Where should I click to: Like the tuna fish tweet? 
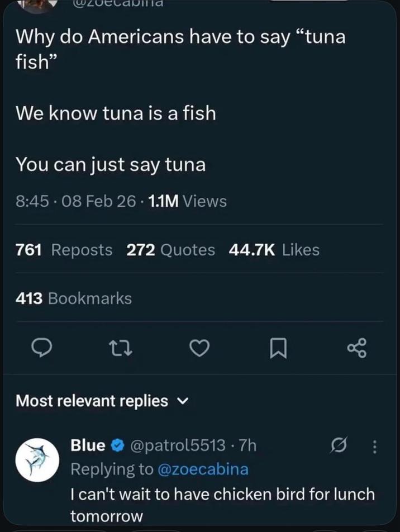tap(200, 348)
